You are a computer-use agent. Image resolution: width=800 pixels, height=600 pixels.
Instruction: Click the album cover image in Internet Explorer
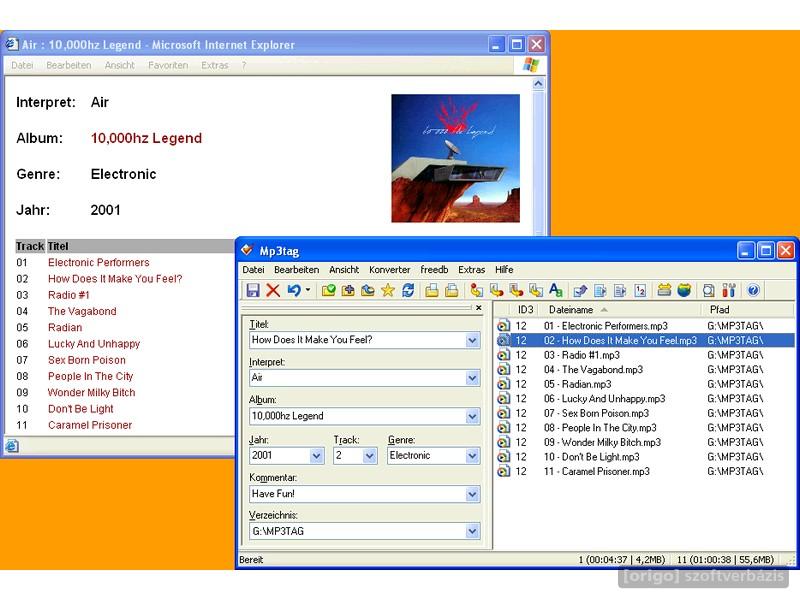pos(456,158)
